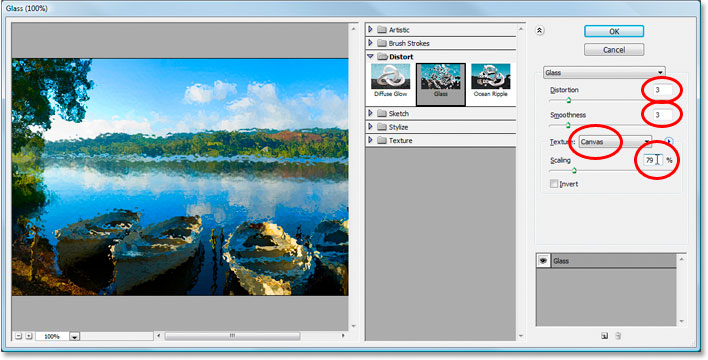Select the Diffuse Glow filter thumbnail
This screenshot has width=708, height=360.
click(391, 80)
